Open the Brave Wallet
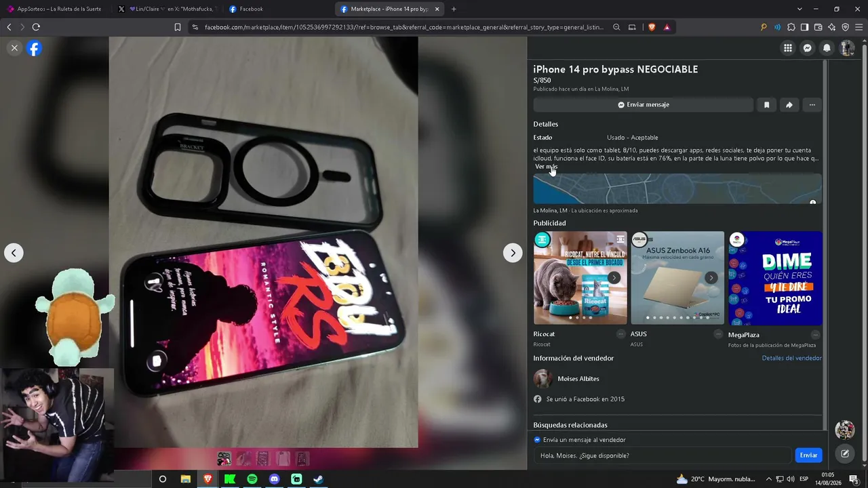Screen dimensions: 868x488 (x=818, y=27)
